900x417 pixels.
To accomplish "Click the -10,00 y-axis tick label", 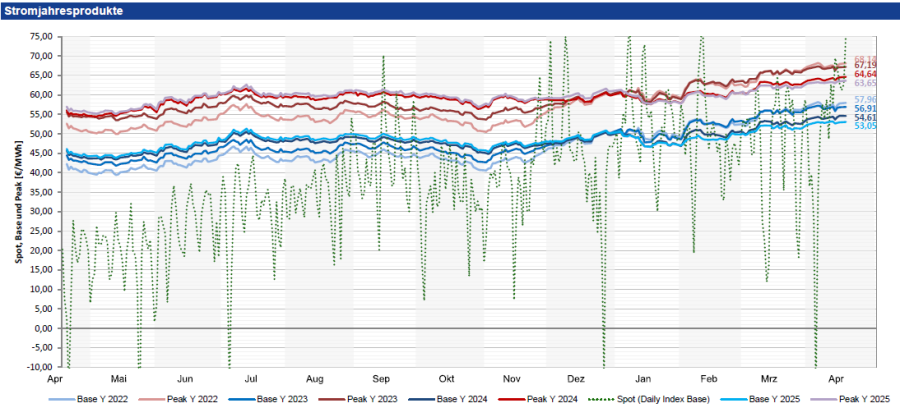I will tap(40, 367).
